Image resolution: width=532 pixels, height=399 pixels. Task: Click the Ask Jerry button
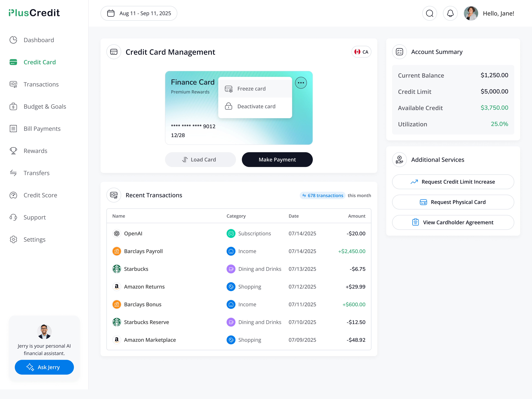coord(44,367)
